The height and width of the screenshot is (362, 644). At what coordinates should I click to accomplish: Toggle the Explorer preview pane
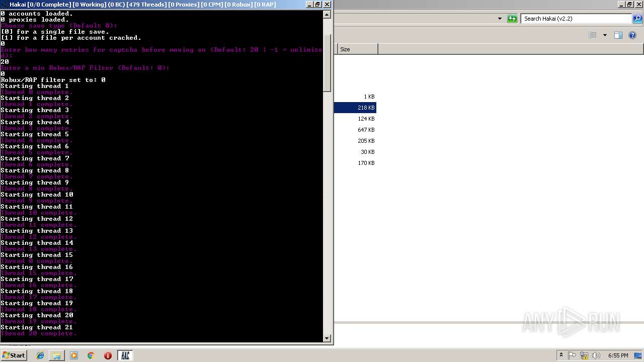[x=618, y=35]
